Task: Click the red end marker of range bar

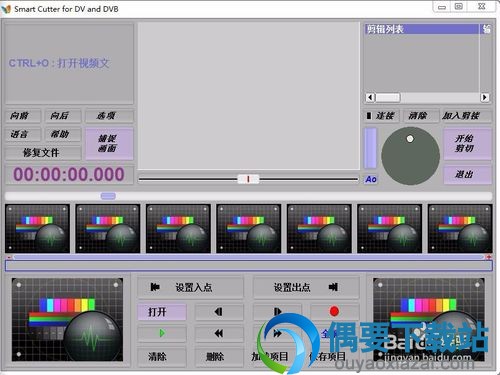Action: point(489,257)
